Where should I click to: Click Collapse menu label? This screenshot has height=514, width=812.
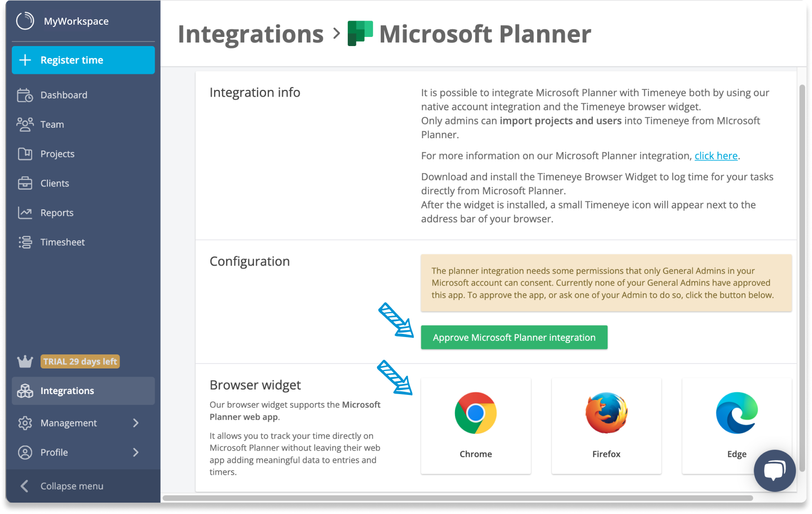(x=72, y=486)
